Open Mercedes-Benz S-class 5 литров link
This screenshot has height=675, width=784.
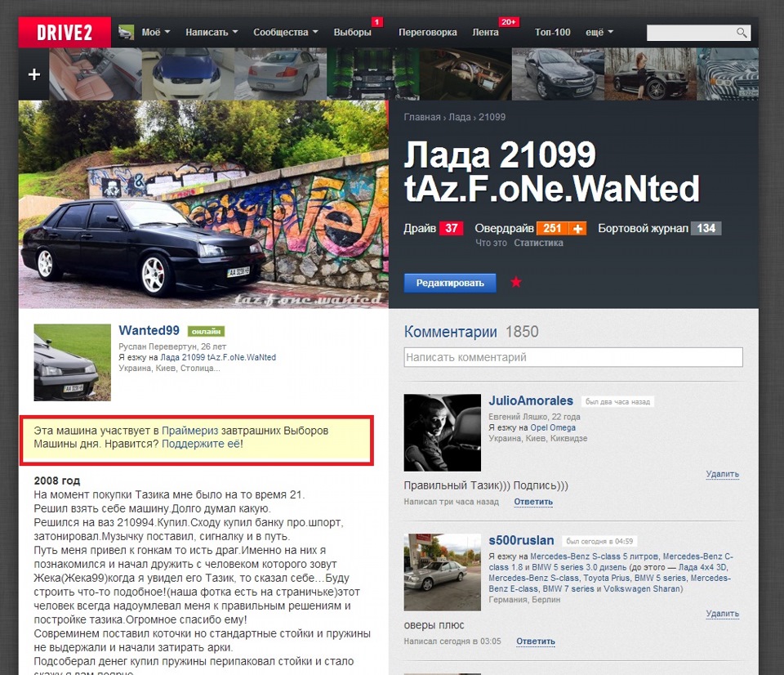(x=594, y=557)
